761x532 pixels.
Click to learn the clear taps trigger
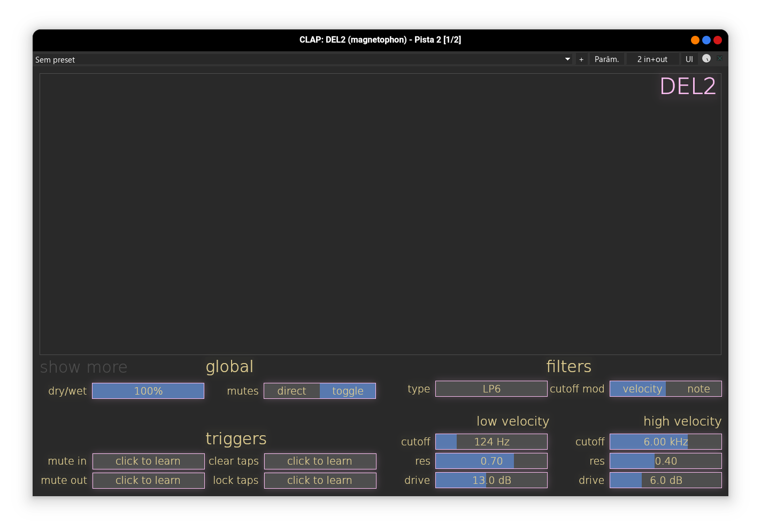[320, 461]
